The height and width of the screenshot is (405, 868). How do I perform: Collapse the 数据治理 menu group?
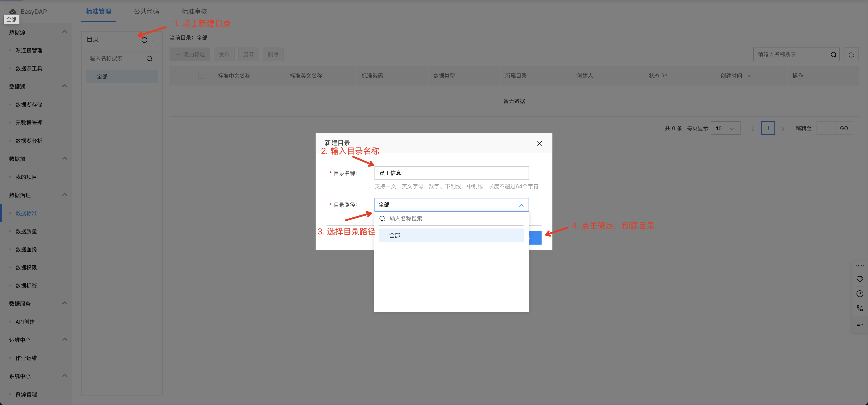click(65, 195)
